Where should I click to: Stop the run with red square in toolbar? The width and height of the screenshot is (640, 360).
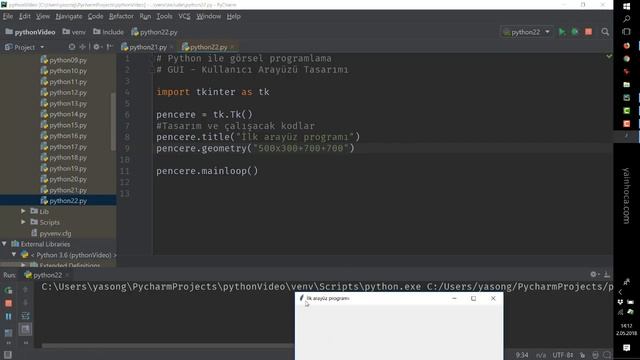[x=588, y=32]
